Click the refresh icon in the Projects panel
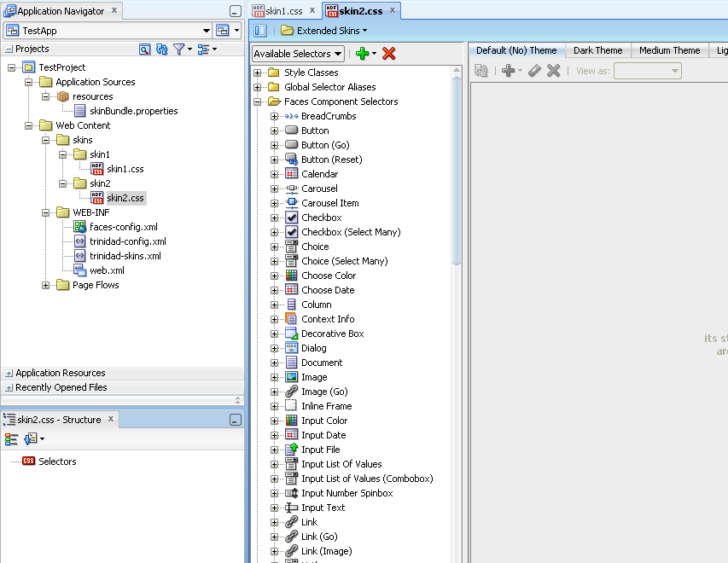728x563 pixels. coord(161,49)
